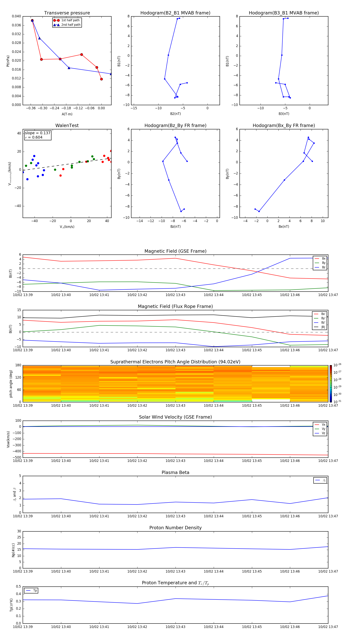
Task: Click the 'Hodogram(B3_B1 MVAB frame)' title
Action: point(284,13)
